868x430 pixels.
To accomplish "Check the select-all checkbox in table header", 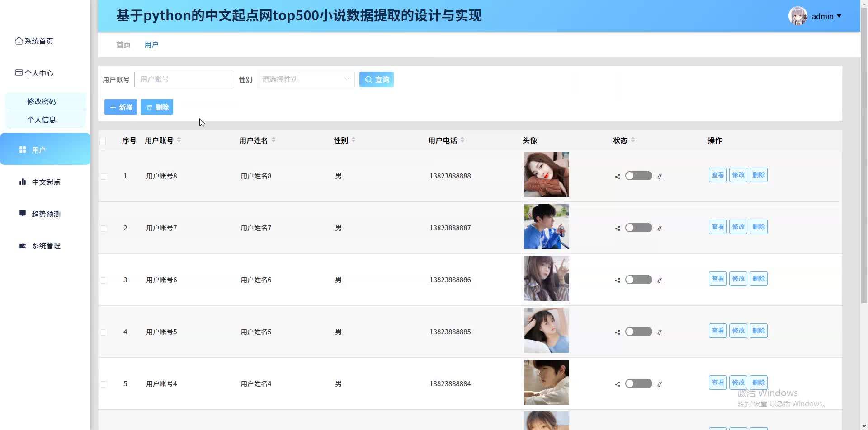I will point(103,141).
